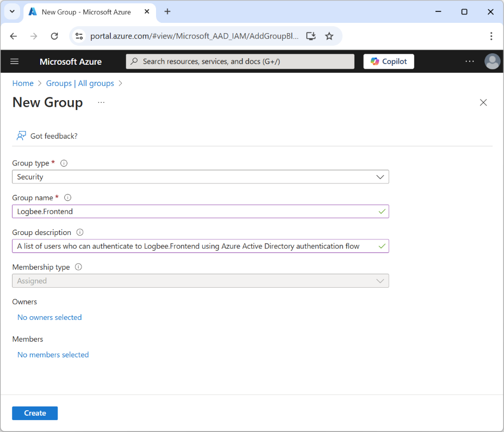Expand the Membership type dropdown

(381, 281)
